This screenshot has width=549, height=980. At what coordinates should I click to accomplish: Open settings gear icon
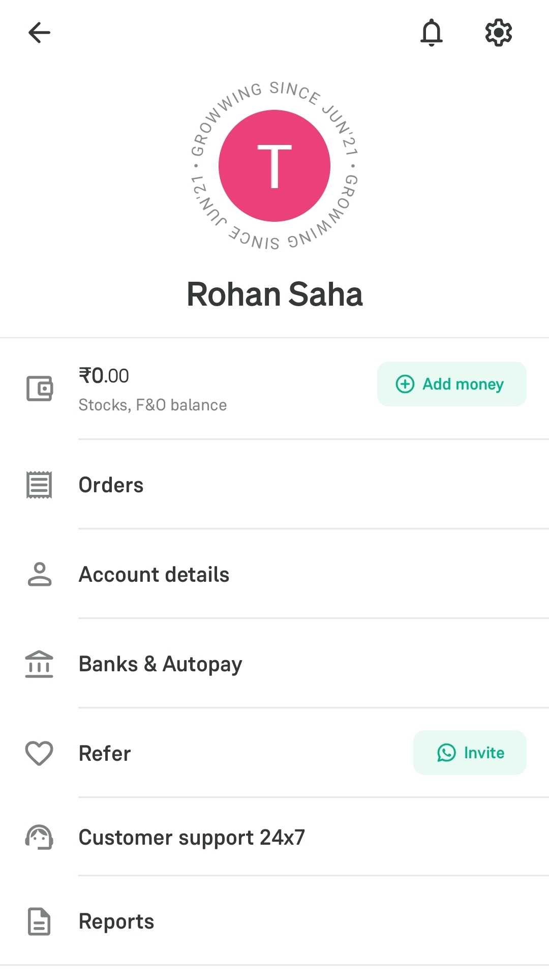pyautogui.click(x=498, y=33)
